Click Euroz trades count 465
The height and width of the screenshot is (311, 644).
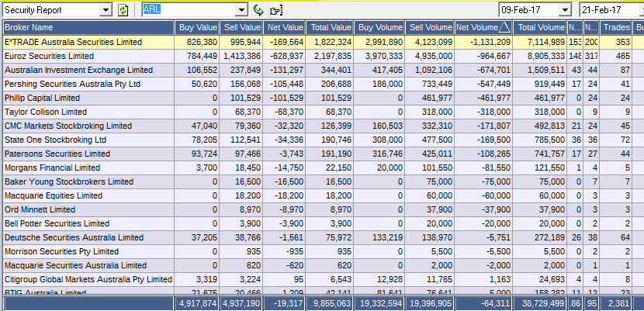(623, 56)
